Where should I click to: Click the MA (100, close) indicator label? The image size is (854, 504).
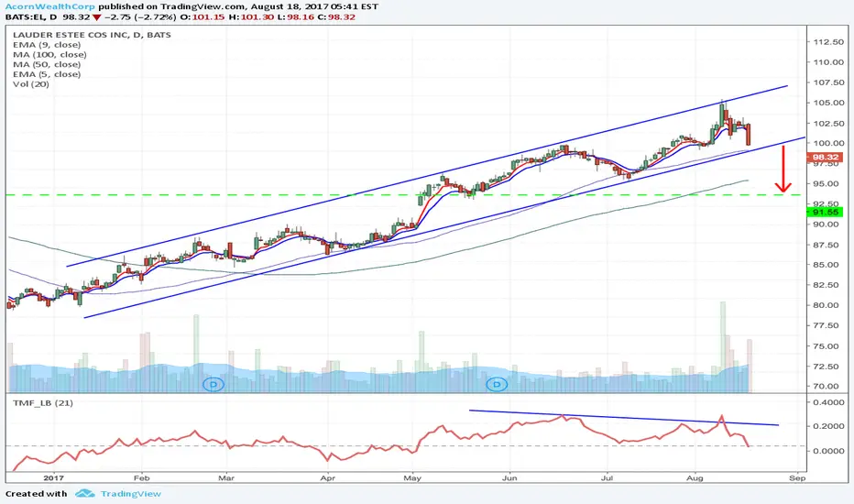tap(49, 54)
